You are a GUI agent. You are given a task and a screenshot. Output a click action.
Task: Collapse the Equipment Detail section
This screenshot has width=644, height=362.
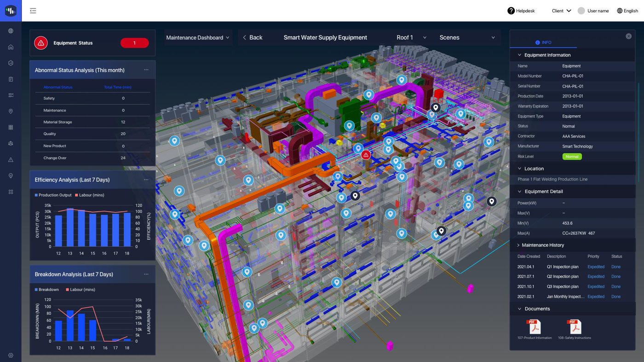tap(519, 192)
